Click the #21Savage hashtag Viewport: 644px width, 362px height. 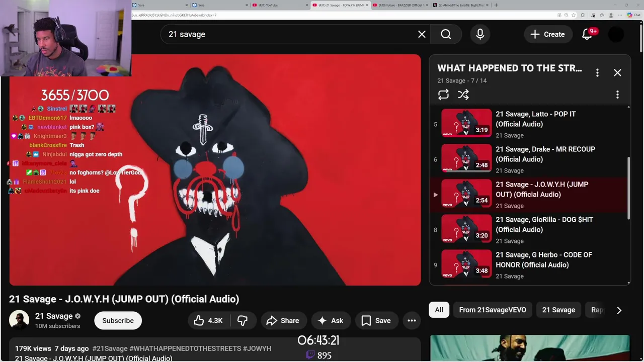point(110,348)
